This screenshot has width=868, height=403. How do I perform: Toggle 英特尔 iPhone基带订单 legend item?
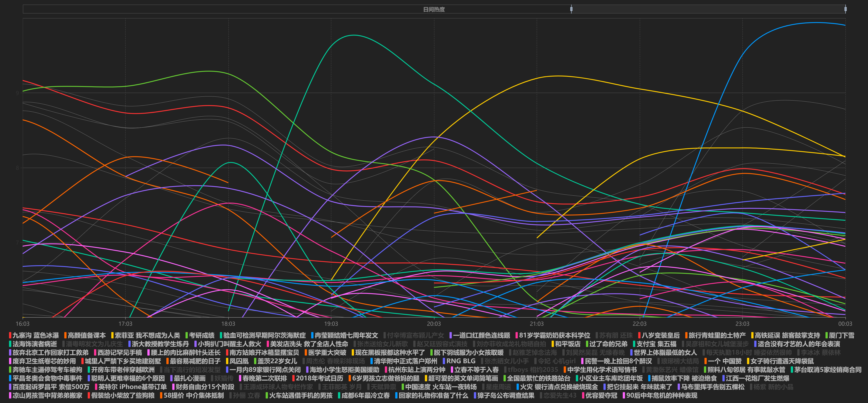[131, 387]
